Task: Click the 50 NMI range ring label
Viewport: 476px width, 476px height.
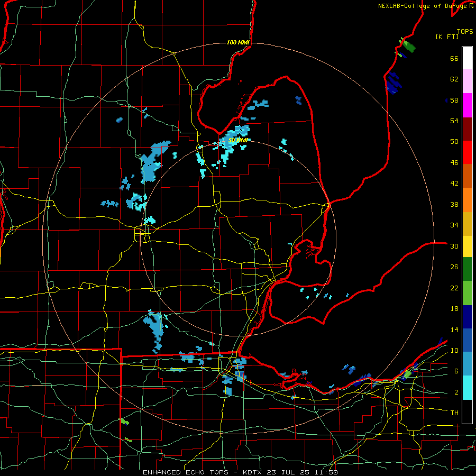Action: coord(238,141)
